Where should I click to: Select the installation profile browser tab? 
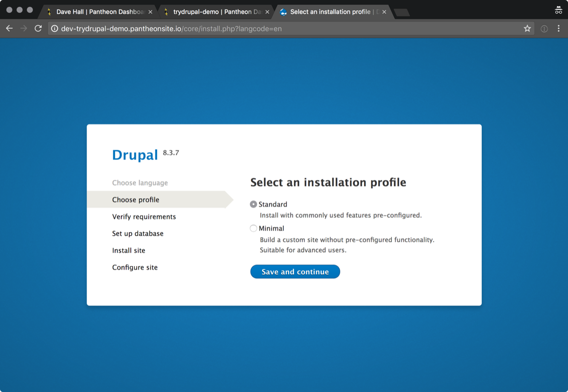coord(333,12)
